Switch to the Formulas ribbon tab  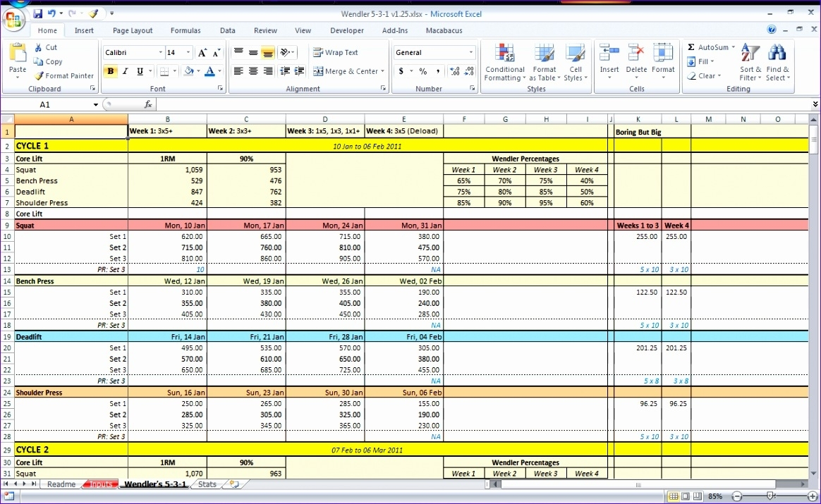(x=186, y=31)
